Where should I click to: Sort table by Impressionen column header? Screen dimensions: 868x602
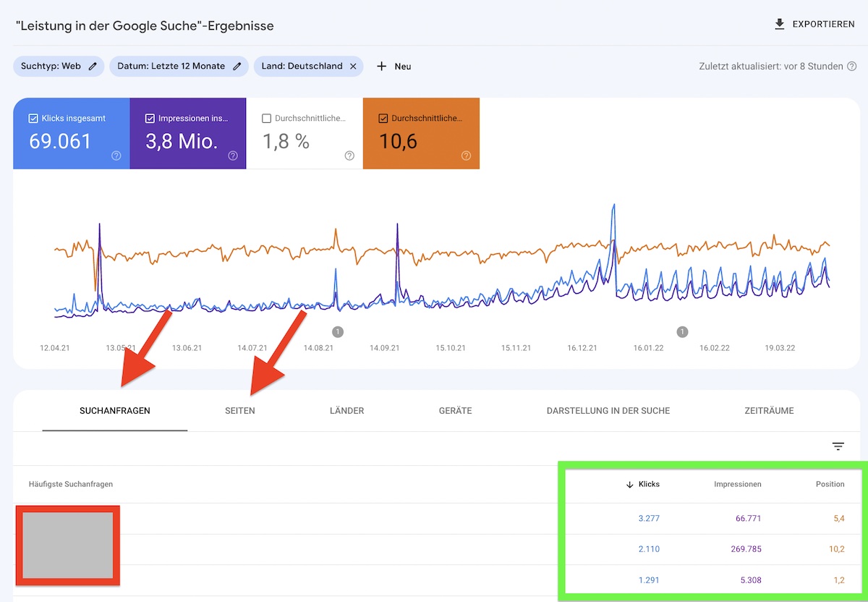click(738, 484)
